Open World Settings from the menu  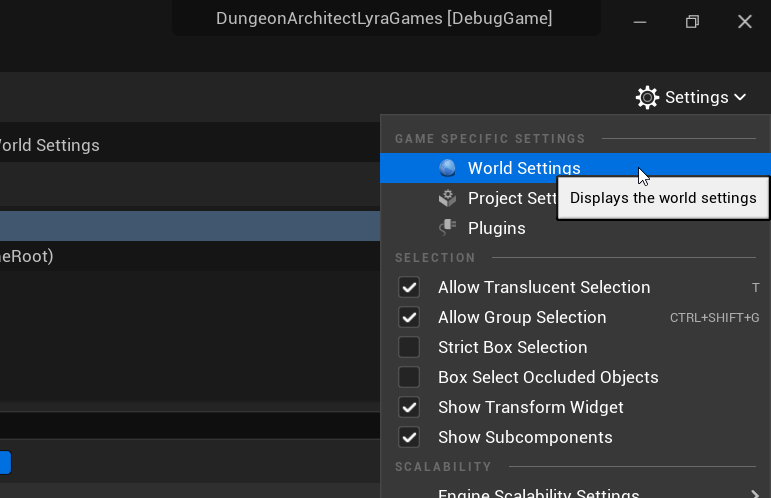[x=523, y=168]
